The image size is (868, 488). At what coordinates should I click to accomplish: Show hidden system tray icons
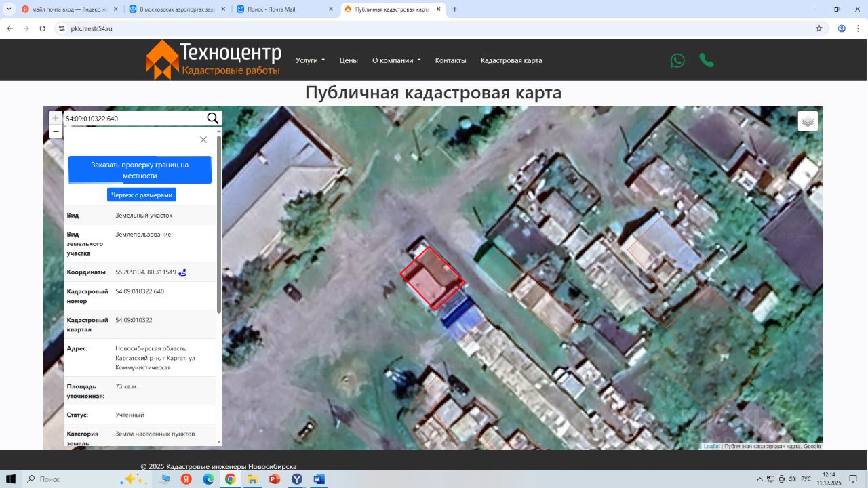(x=760, y=479)
